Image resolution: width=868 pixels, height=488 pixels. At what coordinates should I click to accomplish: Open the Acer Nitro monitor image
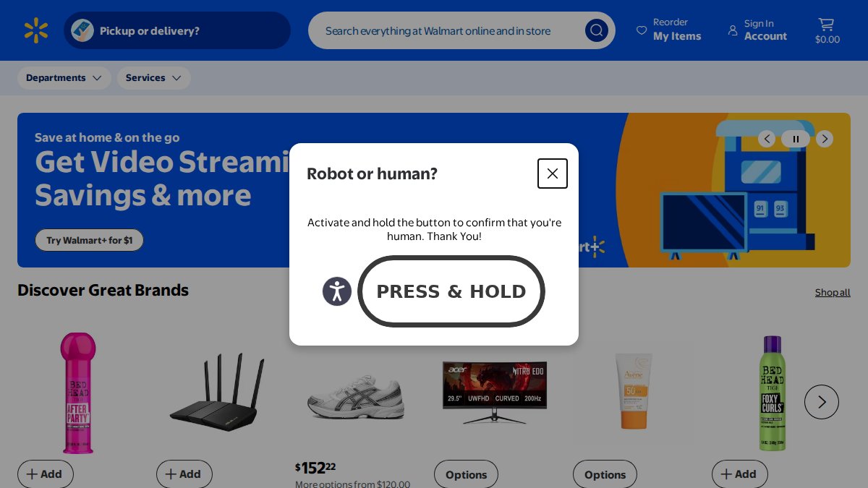coord(495,393)
